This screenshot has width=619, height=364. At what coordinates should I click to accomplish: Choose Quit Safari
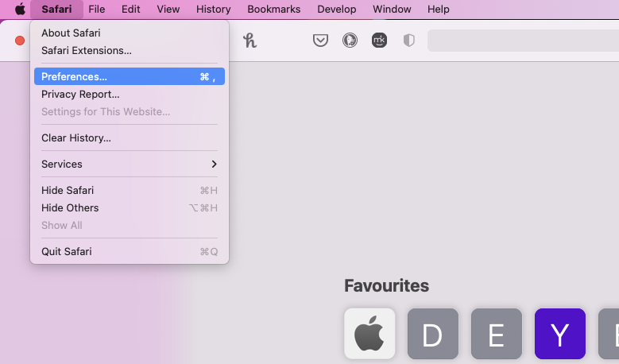[x=130, y=251]
